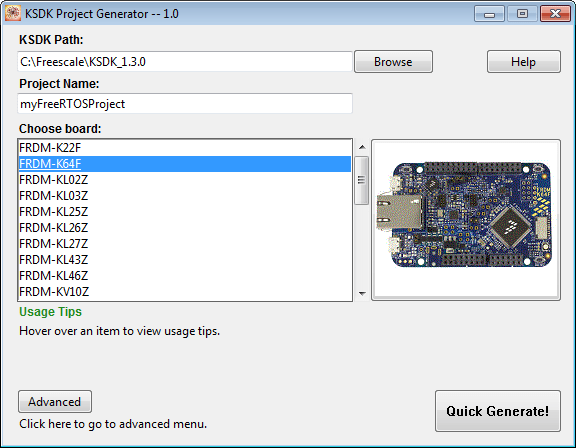
Task: Minimize the KSDK Project Generator window
Action: coord(489,14)
